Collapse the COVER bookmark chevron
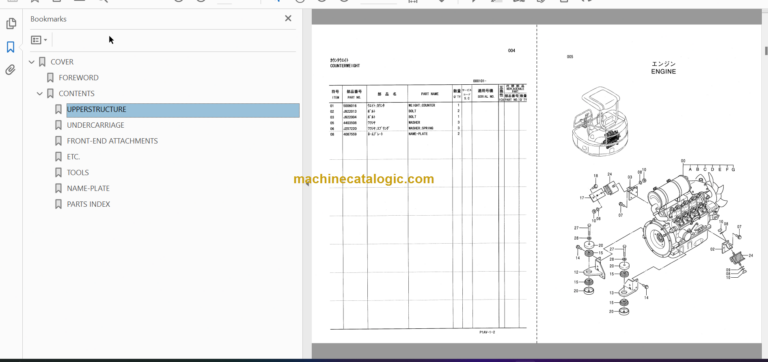Image resolution: width=768 pixels, height=362 pixels. click(x=32, y=62)
